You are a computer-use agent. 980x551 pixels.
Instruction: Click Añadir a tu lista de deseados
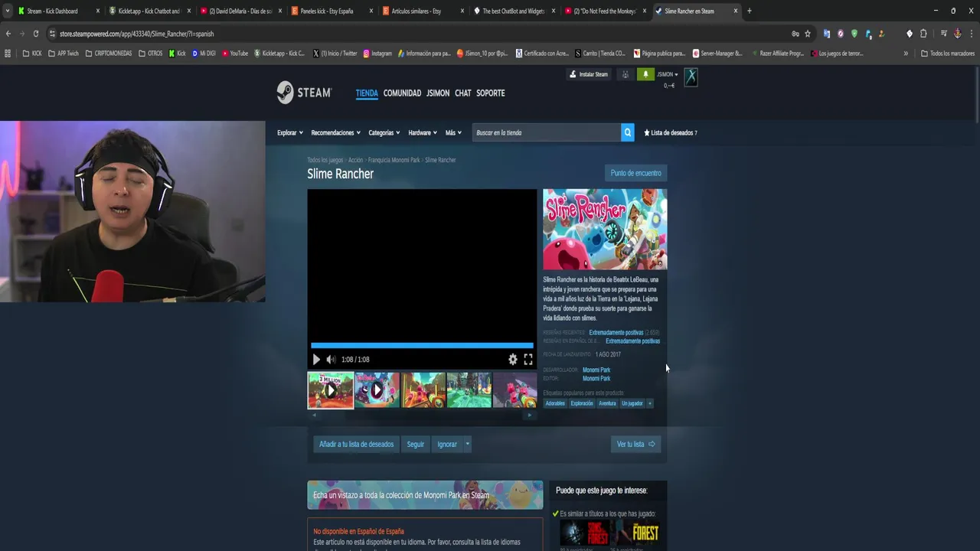pos(356,444)
